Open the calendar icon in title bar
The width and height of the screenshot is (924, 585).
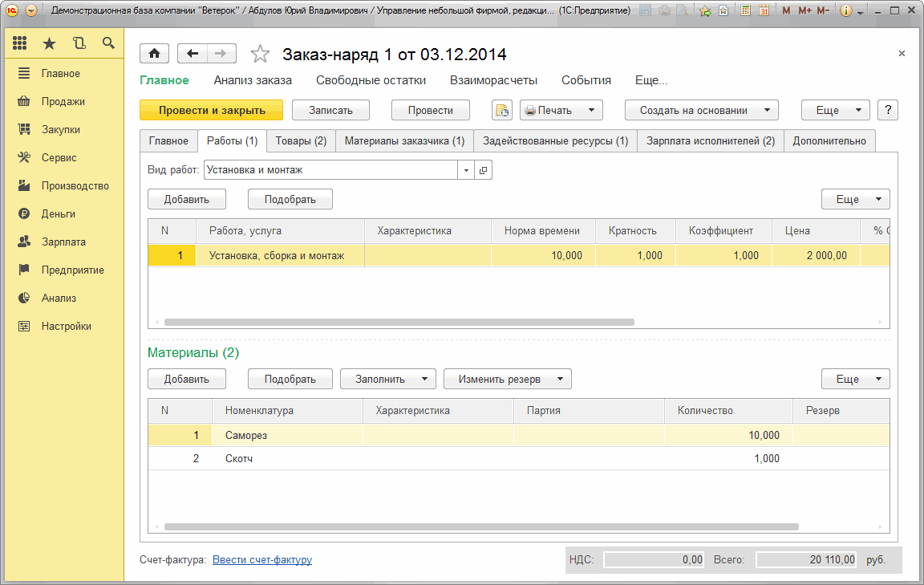764,11
